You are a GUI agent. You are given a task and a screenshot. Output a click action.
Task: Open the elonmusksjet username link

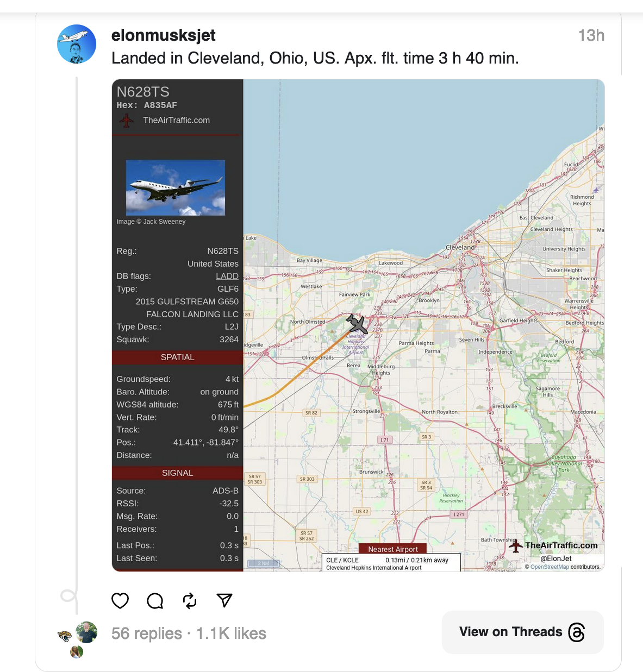point(163,35)
